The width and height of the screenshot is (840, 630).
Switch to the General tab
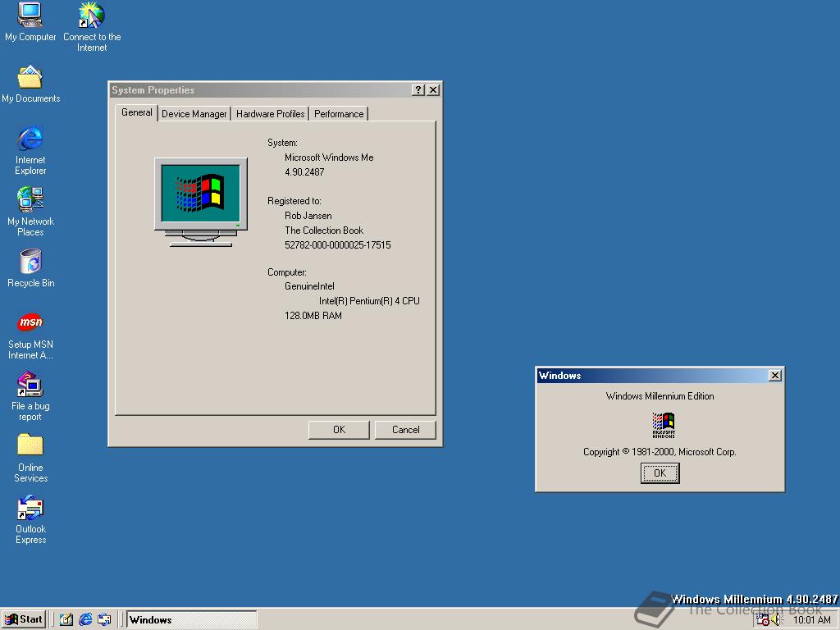(137, 112)
